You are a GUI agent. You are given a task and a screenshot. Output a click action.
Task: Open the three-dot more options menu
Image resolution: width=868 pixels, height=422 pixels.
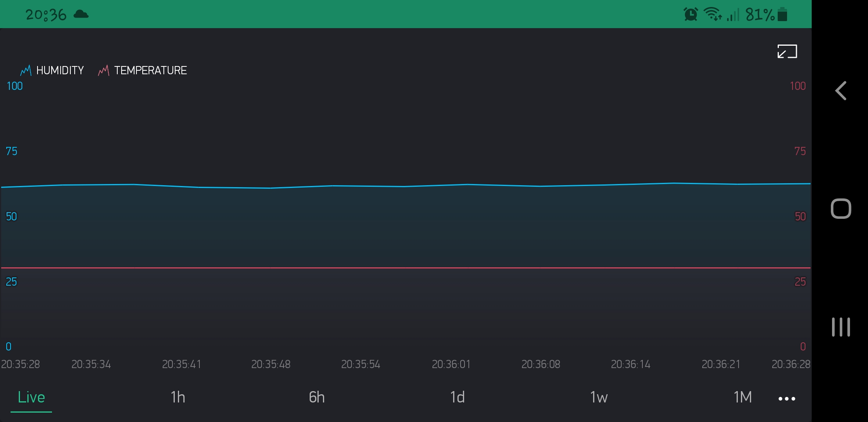[x=787, y=399]
